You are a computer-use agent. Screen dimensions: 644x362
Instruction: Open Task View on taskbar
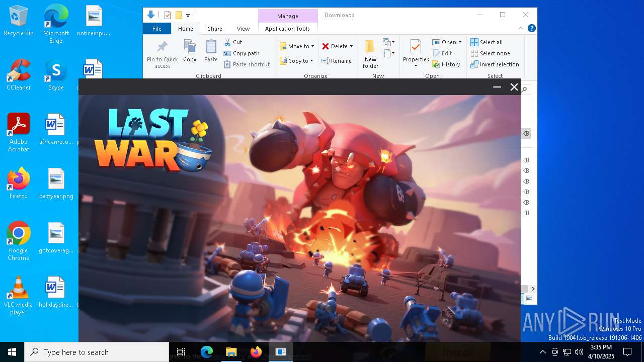(x=181, y=352)
